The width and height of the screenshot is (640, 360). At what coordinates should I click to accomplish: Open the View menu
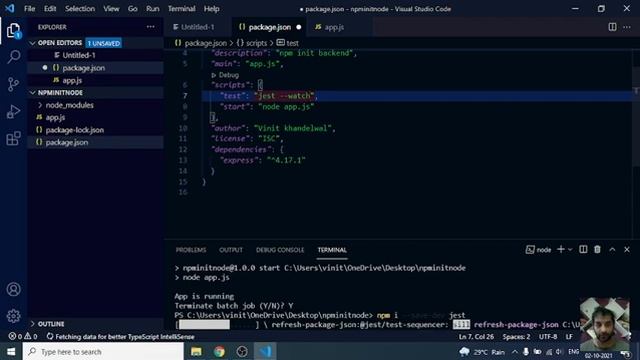tap(111, 9)
